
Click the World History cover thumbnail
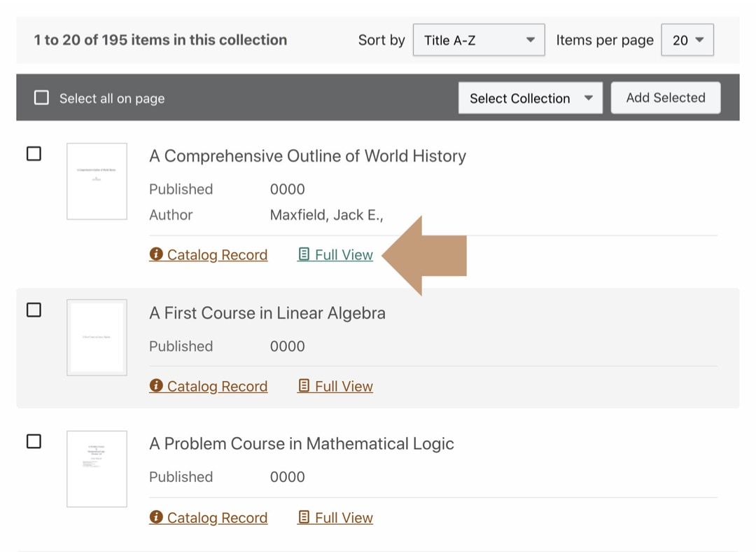click(x=97, y=181)
